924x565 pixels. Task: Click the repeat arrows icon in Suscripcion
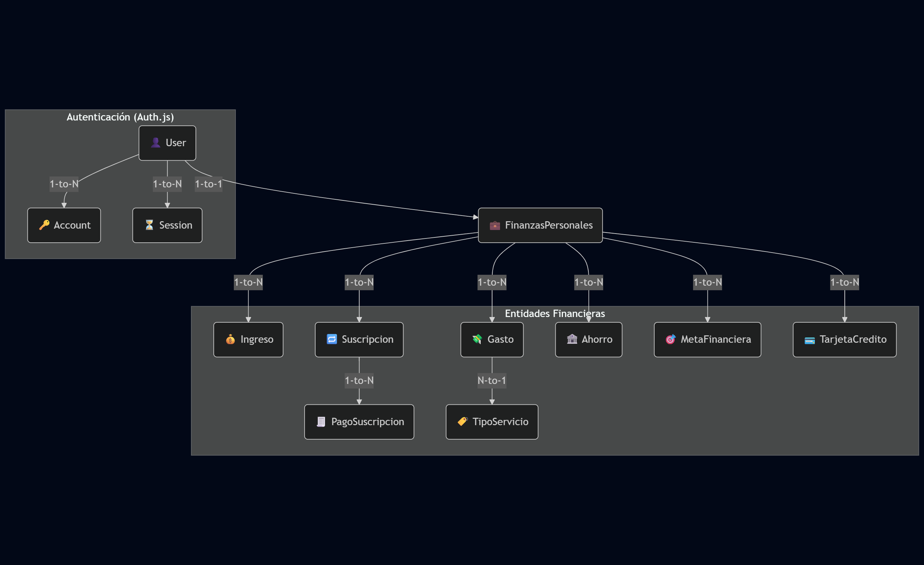(x=332, y=340)
